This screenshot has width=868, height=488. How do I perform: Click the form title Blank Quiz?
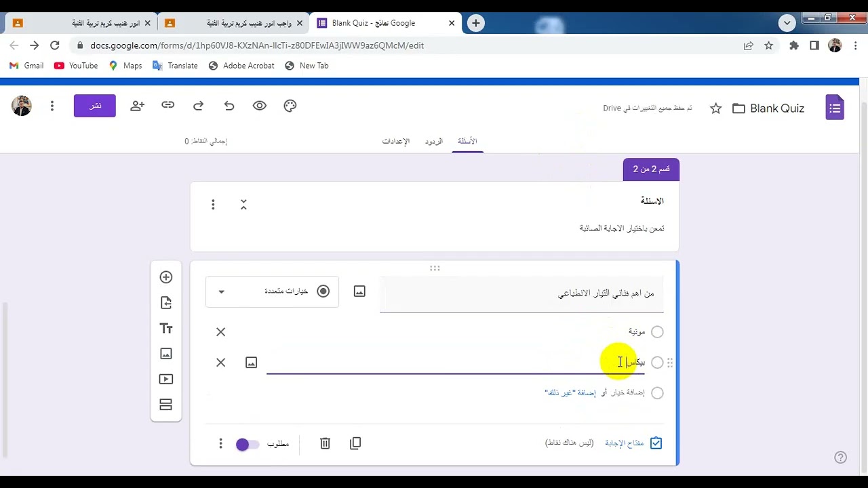777,108
